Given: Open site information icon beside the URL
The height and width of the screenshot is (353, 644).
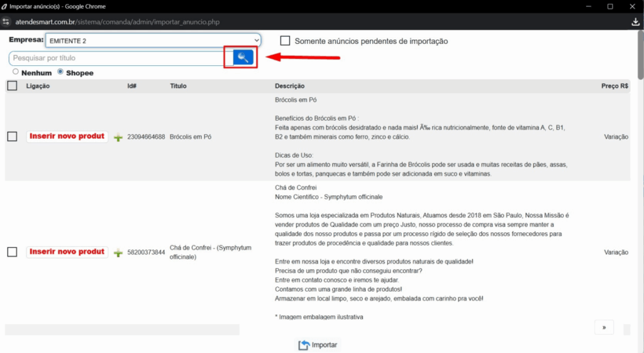Looking at the screenshot, I should pyautogui.click(x=6, y=22).
